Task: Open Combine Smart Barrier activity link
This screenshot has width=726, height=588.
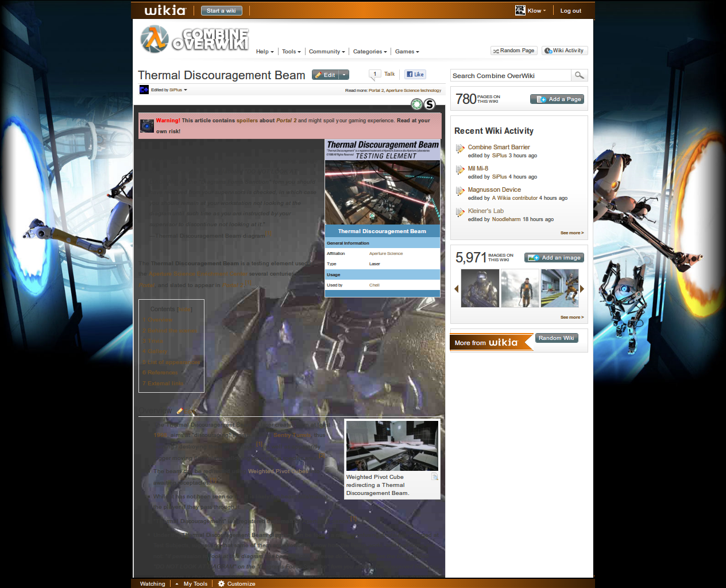Action: 499,147
